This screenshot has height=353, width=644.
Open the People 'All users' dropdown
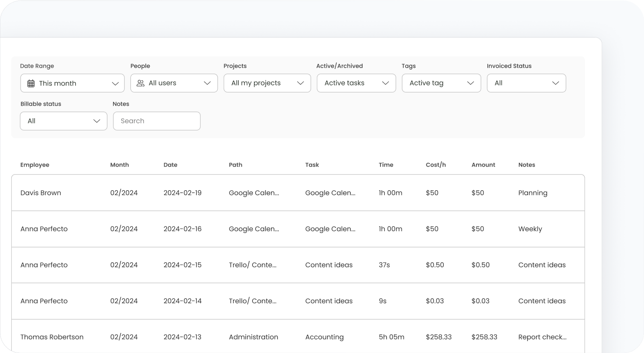[x=174, y=83]
